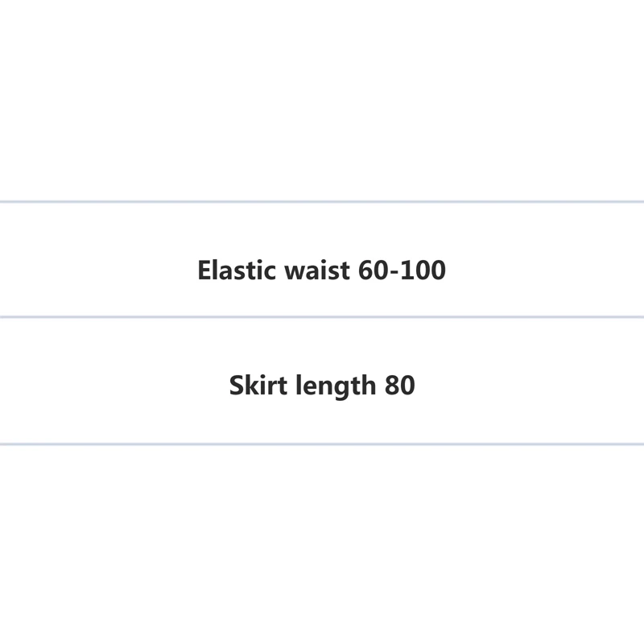644x644 pixels.
Task: Click the divider between waist and skirt rows
Action: [x=322, y=317]
